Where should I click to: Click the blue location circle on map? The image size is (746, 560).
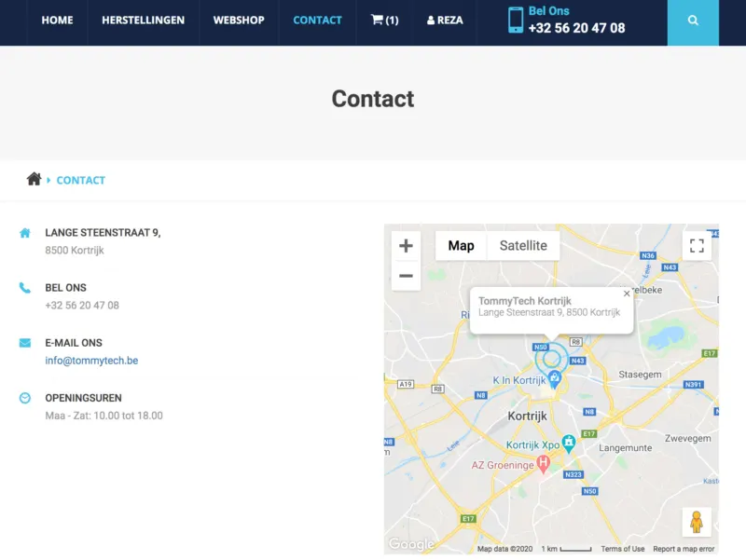coord(552,359)
